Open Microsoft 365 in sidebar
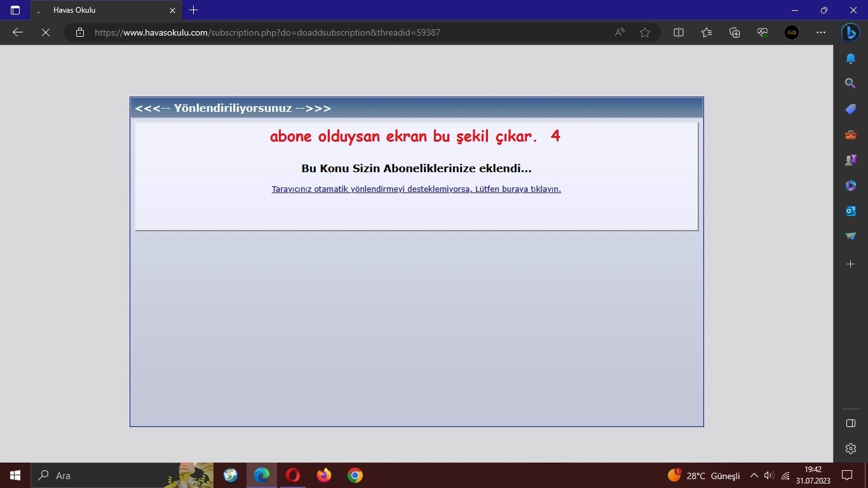 851,186
